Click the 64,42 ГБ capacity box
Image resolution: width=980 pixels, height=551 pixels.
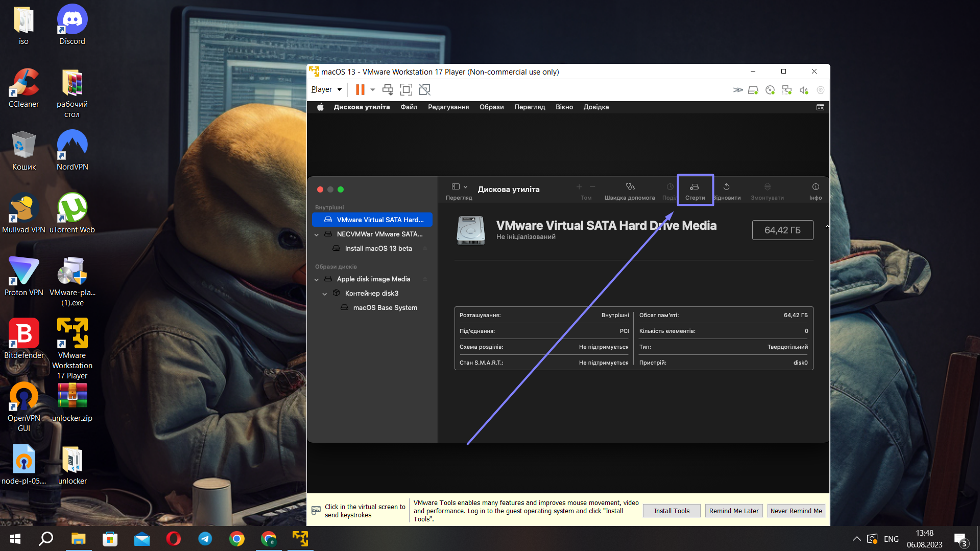pos(782,230)
